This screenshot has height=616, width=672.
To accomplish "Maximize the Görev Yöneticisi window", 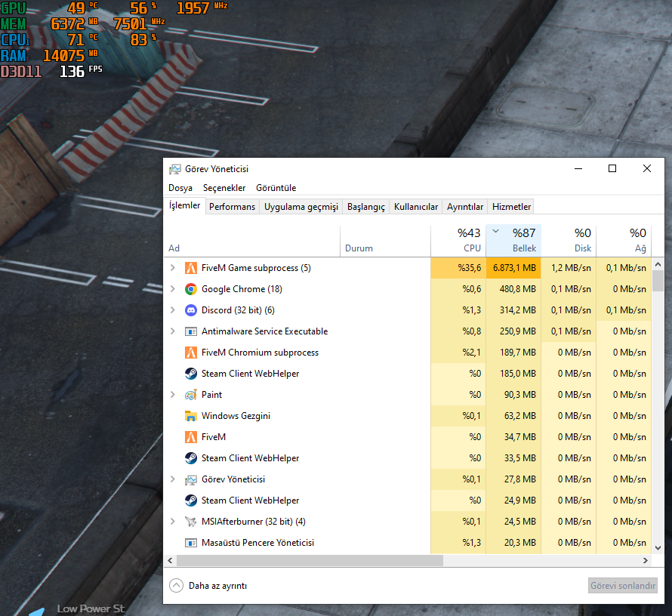I will [612, 169].
